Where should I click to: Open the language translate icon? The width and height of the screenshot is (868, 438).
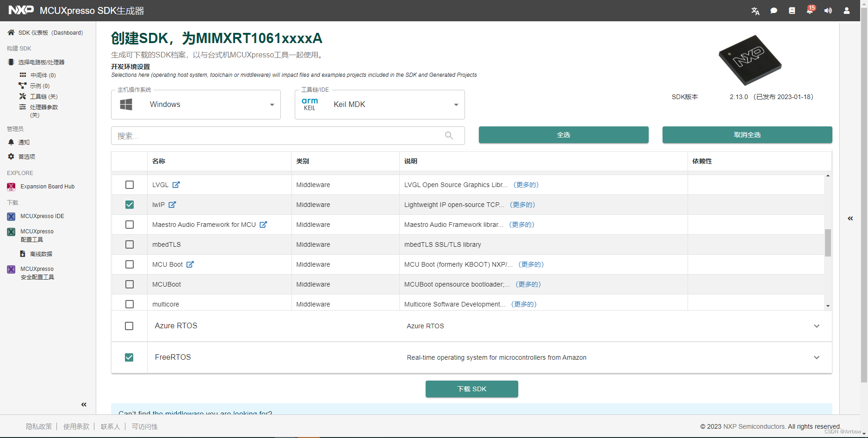tap(755, 11)
